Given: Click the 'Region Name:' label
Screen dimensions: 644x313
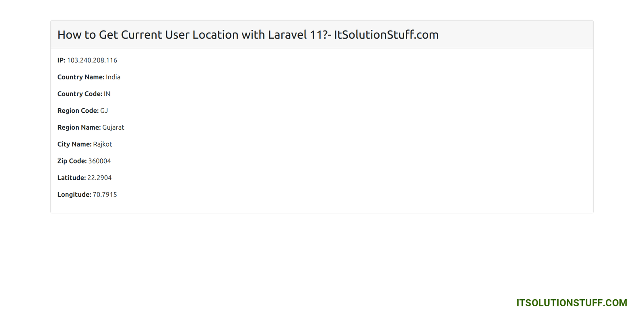Looking at the screenshot, I should coord(79,127).
